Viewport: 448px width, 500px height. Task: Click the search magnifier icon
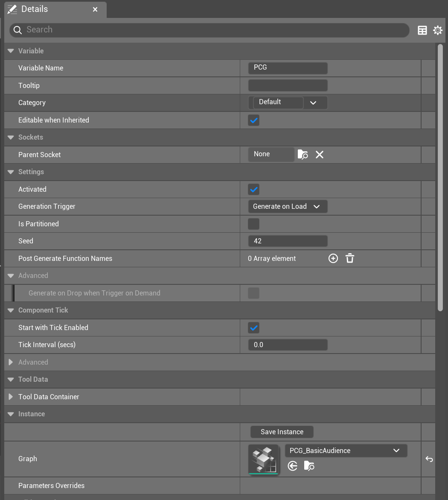[18, 30]
